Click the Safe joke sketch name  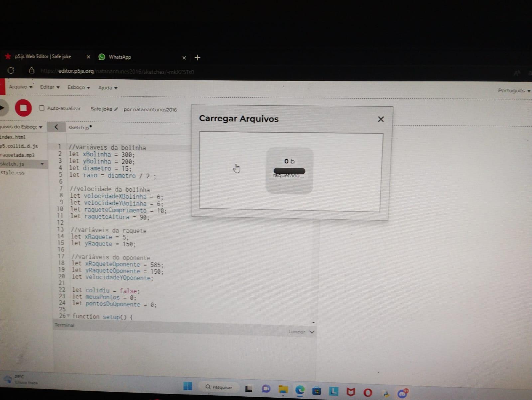[101, 109]
